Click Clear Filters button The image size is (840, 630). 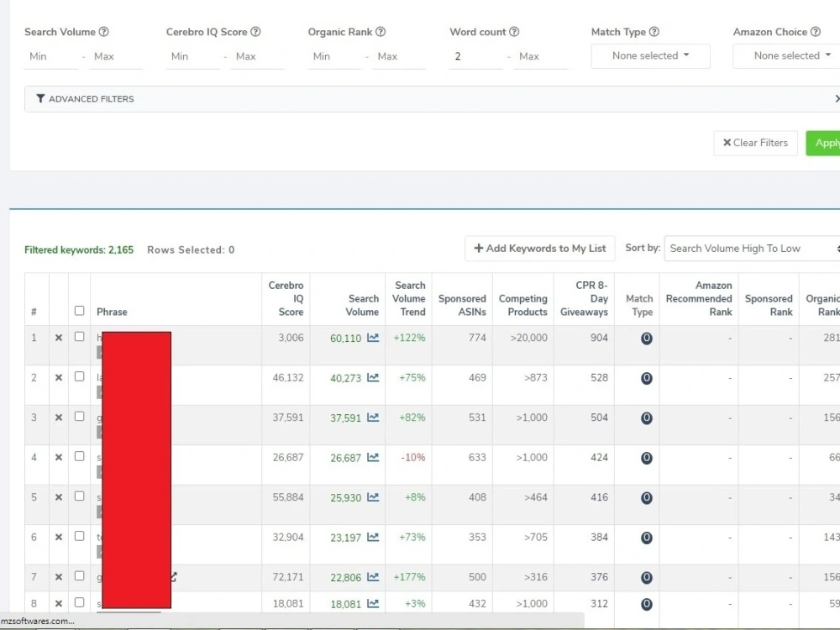[755, 143]
